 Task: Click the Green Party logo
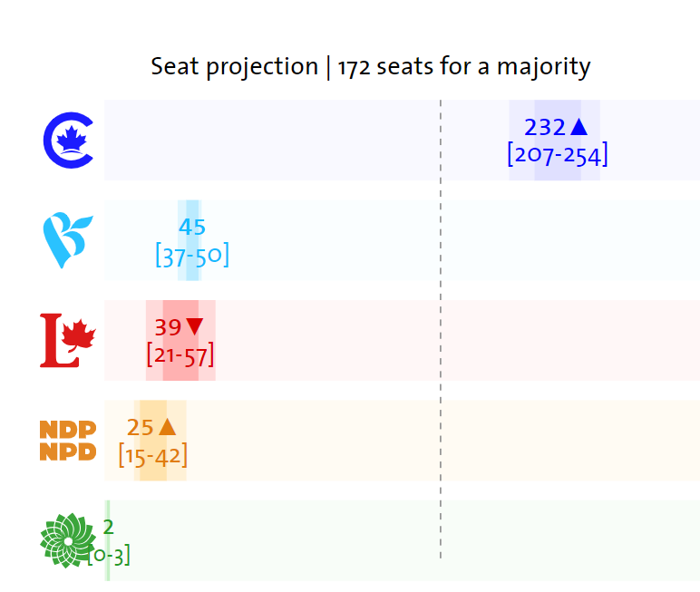tap(68, 540)
